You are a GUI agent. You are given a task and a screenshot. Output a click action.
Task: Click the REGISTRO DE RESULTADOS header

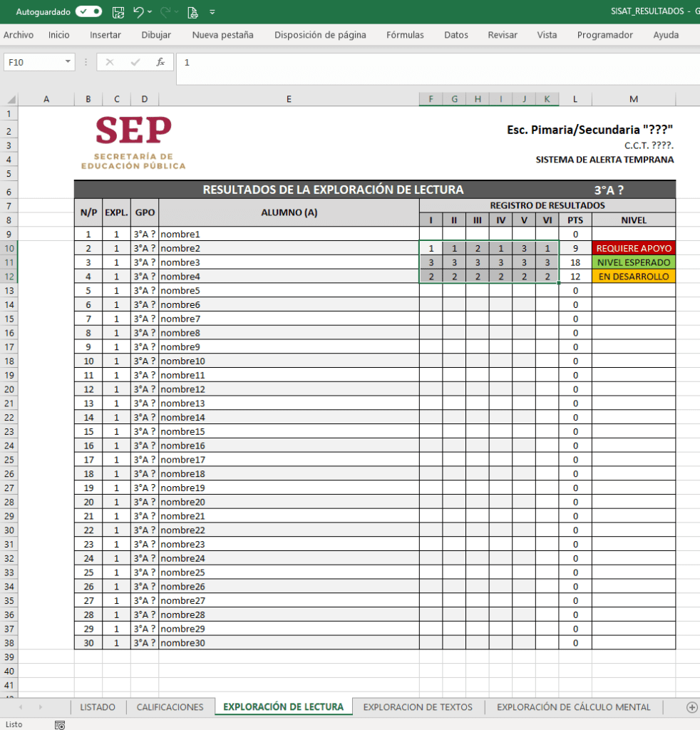547,205
